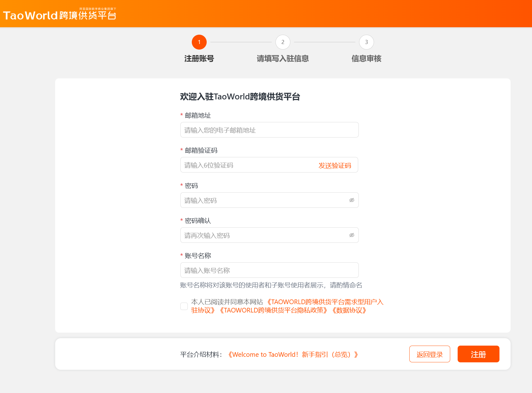Open the Welcome to TaoWorld guide link
This screenshot has width=532, height=393.
[x=293, y=354]
